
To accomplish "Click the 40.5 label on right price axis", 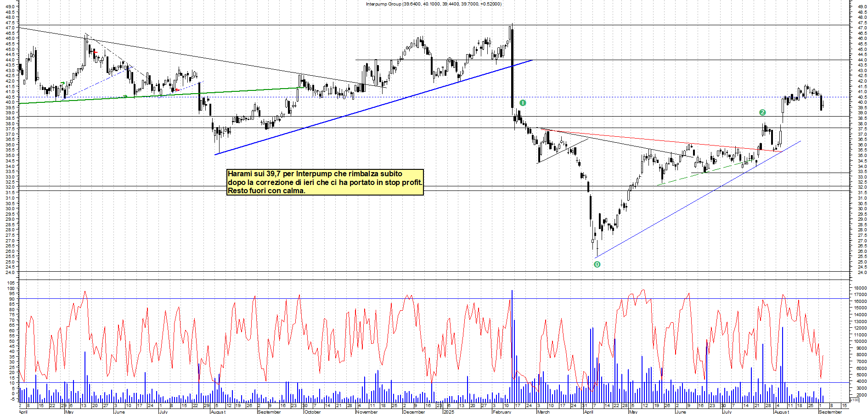I will pos(862,97).
